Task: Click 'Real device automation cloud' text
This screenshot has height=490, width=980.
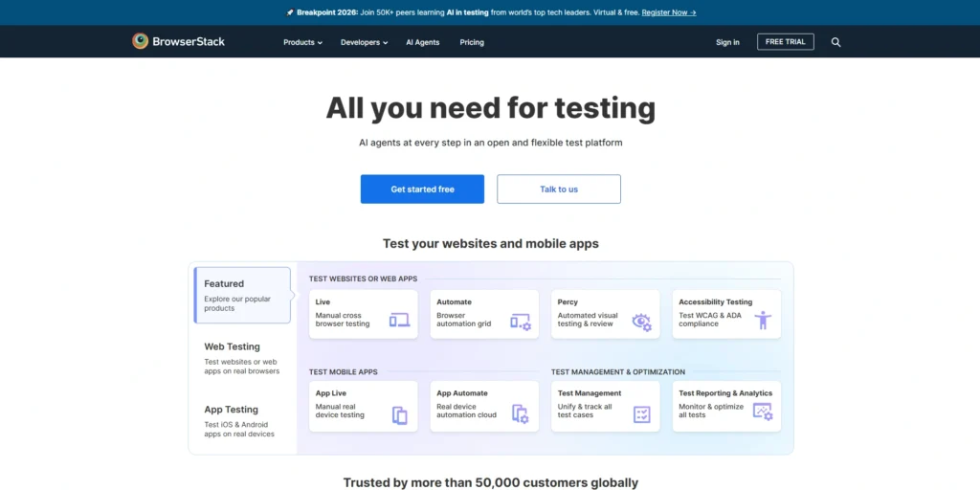Action: pos(466,411)
